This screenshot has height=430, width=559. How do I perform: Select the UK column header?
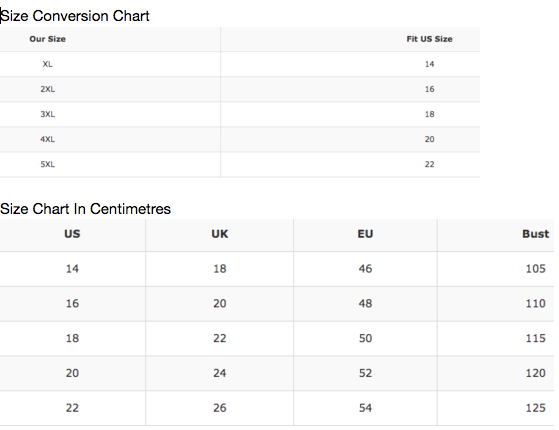220,234
